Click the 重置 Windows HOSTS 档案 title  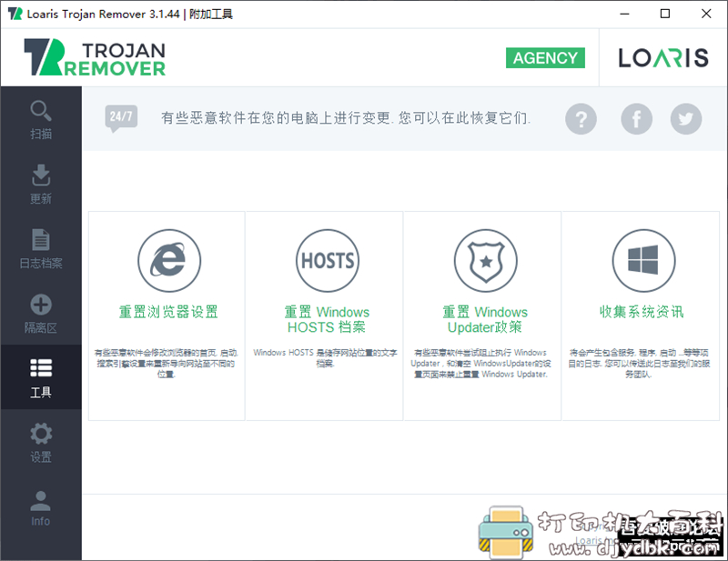[327, 319]
